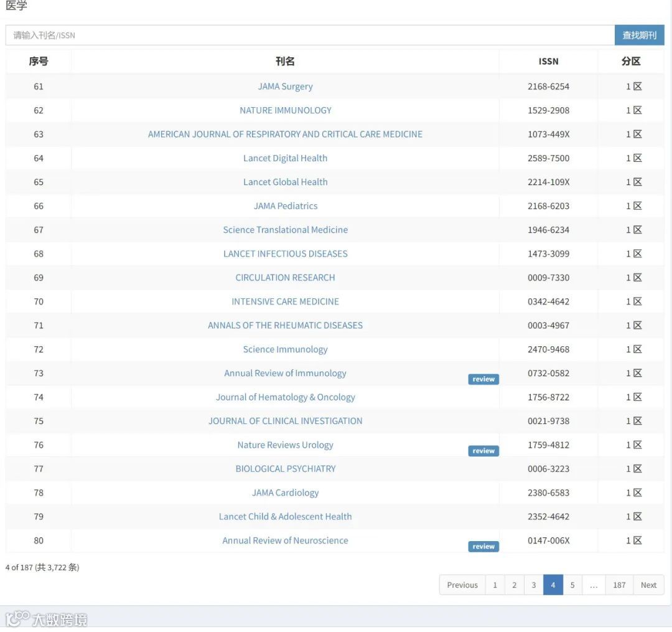Viewport: 672px width, 632px height.
Task: Open American Journal of Respiratory and Critical Care Medicine
Action: coord(285,134)
